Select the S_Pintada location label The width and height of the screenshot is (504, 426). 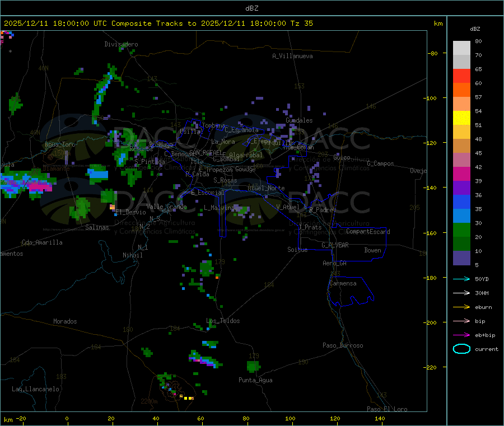[150, 162]
